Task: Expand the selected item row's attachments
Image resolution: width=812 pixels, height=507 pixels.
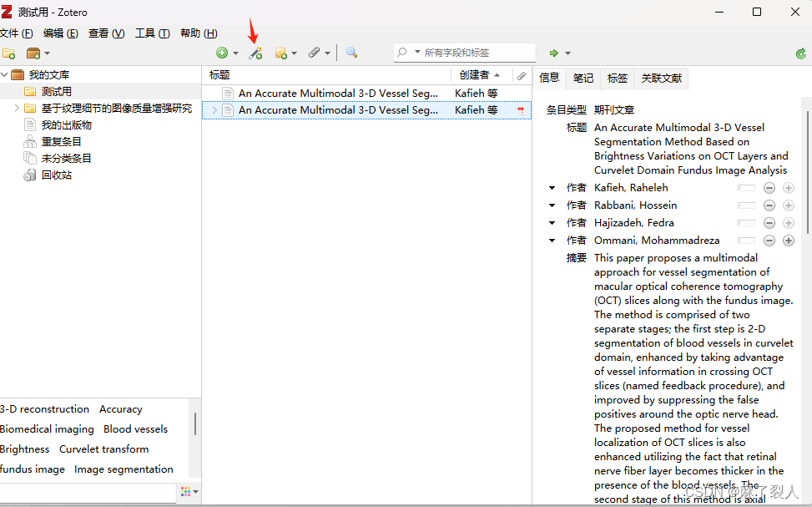Action: [x=214, y=110]
